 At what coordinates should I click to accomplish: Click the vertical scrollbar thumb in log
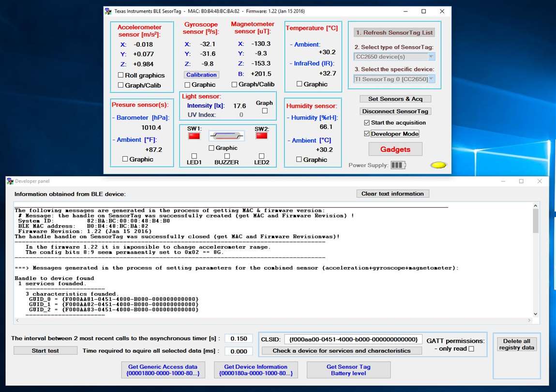point(535,221)
